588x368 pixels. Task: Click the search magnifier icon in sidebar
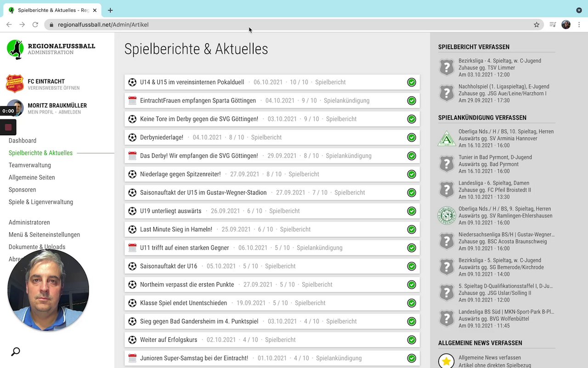pos(16,352)
